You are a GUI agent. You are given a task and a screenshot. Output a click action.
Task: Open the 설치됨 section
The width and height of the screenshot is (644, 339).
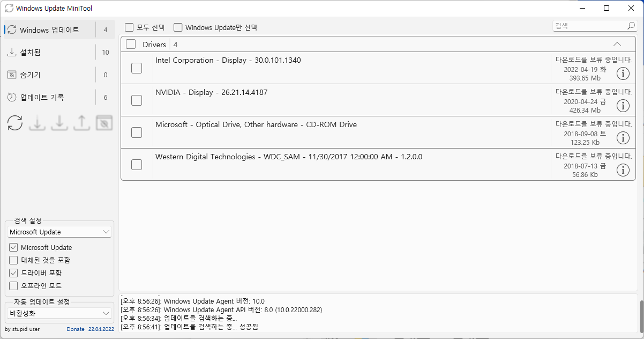click(x=59, y=53)
